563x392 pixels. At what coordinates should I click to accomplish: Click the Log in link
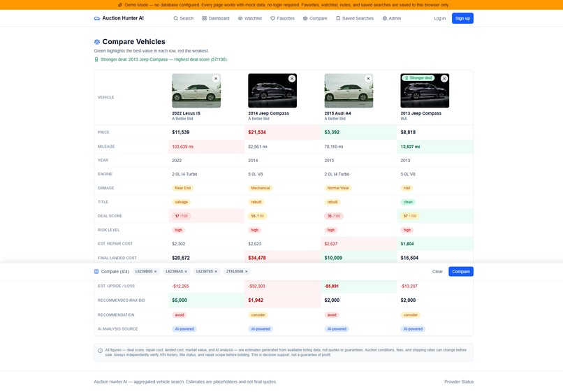[440, 18]
